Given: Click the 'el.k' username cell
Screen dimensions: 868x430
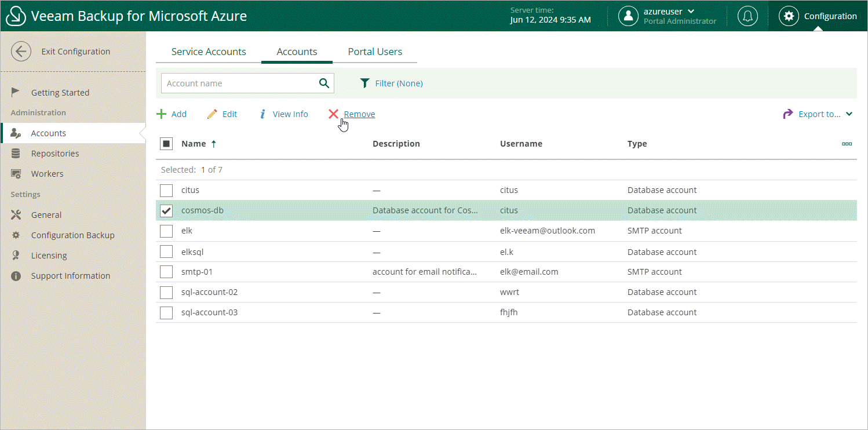Looking at the screenshot, I should [506, 252].
